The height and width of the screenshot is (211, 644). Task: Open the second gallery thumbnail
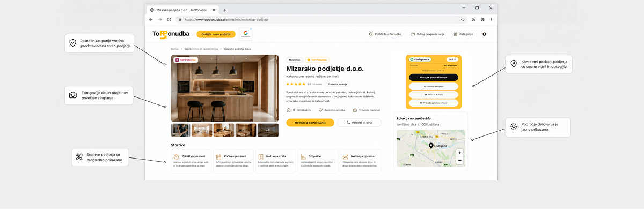(x=202, y=130)
